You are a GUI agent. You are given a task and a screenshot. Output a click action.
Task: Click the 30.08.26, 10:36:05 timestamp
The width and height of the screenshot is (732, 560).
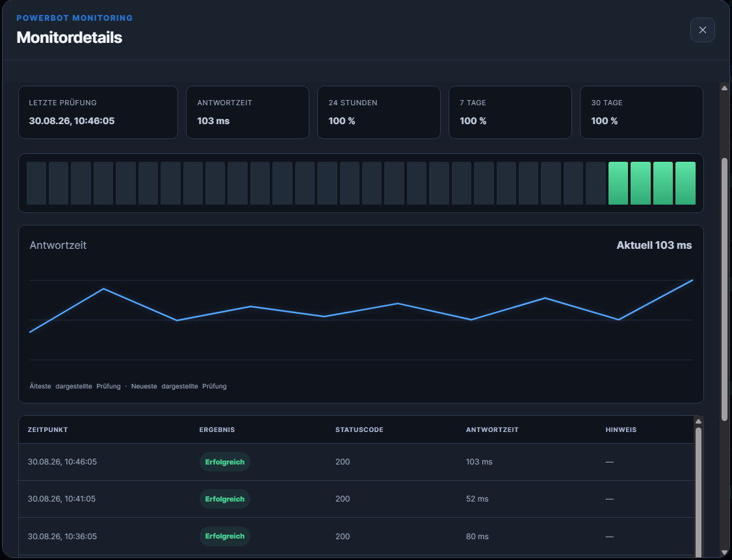[x=62, y=536]
